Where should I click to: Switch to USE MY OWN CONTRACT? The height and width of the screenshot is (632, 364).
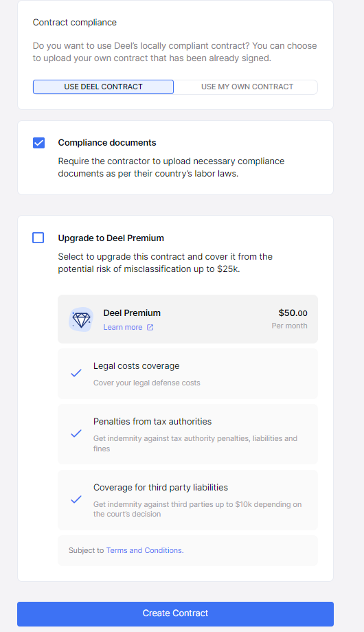247,87
